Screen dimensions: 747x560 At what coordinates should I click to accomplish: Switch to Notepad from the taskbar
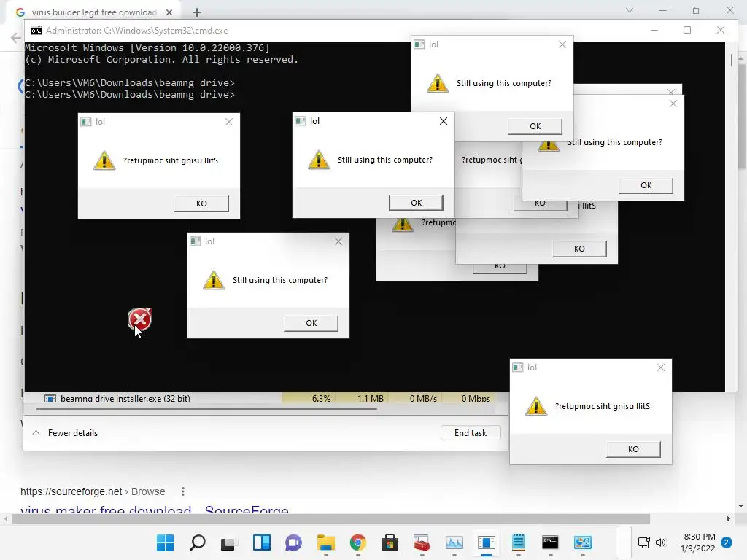pos(519,542)
